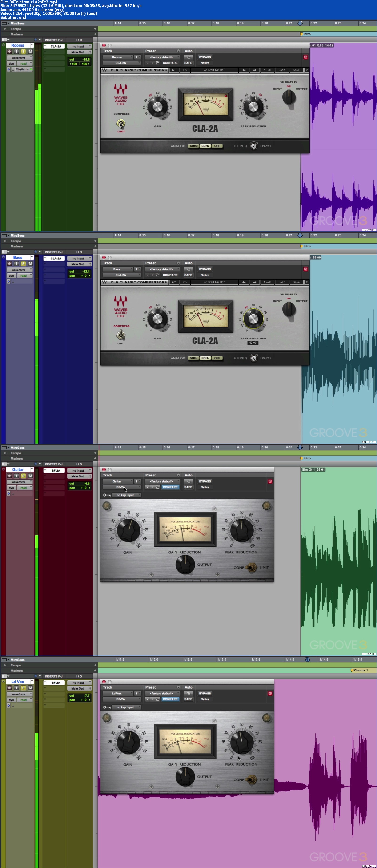
Task: Solo the Rooms track with the S button
Action: tap(23, 52)
